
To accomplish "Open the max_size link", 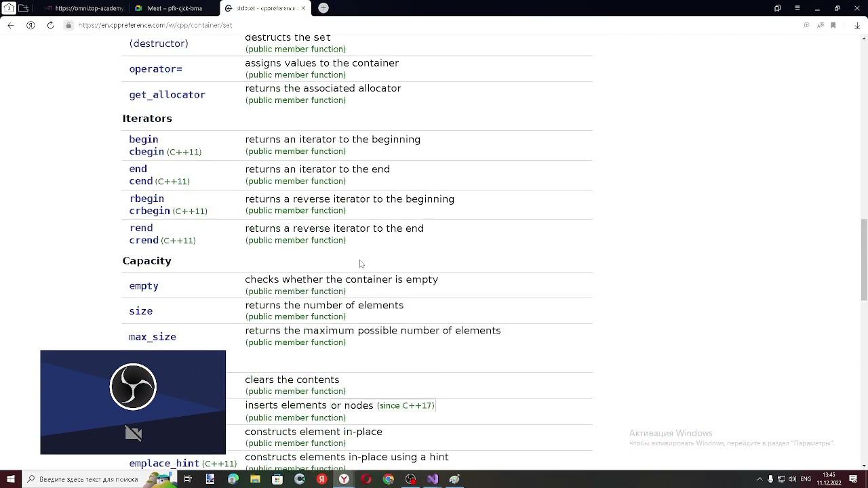I will (153, 337).
